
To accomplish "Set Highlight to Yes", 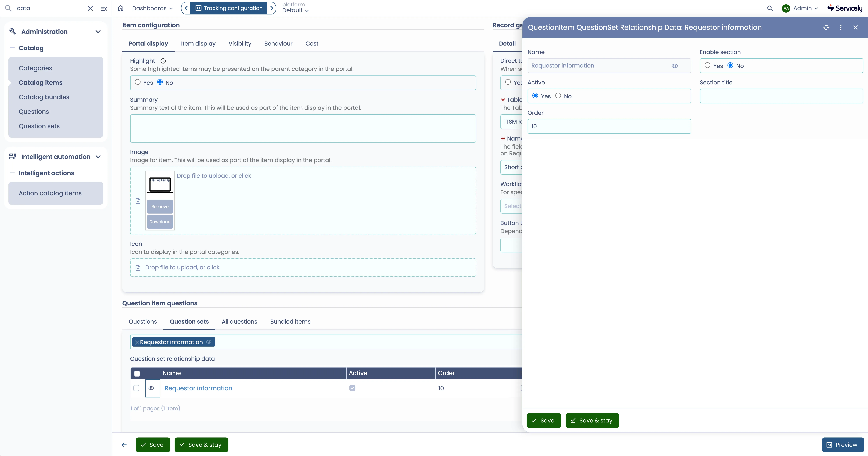I will (x=138, y=82).
